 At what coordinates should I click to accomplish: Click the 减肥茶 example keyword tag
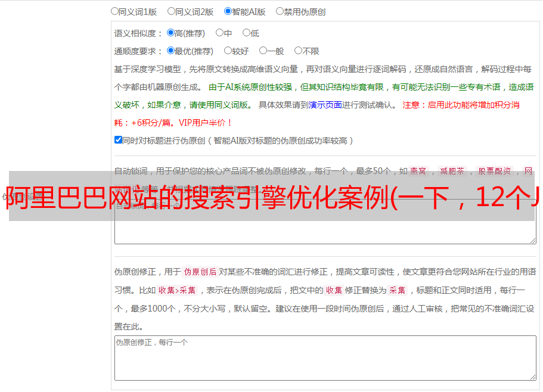452,171
